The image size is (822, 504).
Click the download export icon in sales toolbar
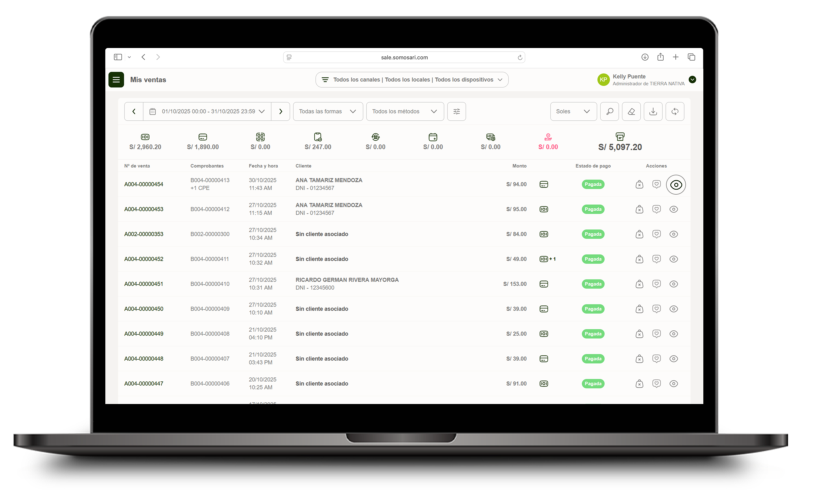(x=653, y=111)
